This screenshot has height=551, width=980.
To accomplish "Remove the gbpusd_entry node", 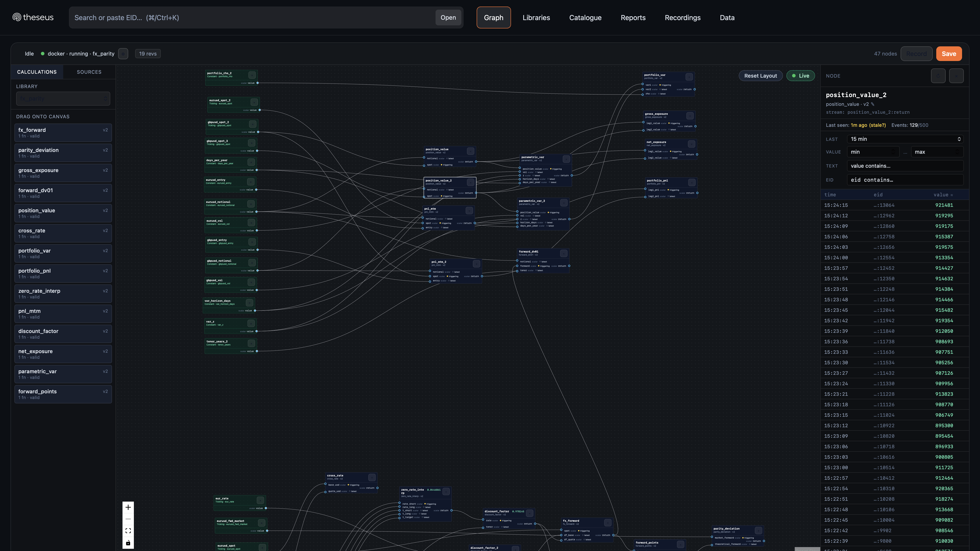I will point(252,242).
